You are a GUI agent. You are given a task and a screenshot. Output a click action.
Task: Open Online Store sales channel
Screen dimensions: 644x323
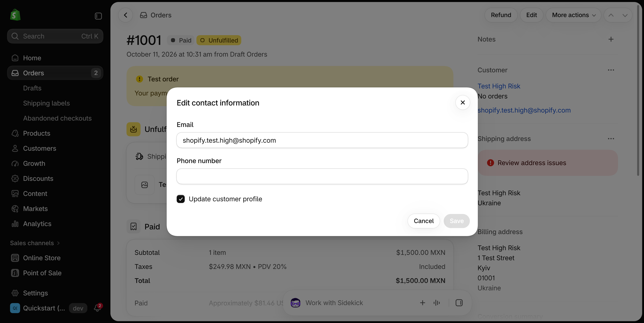point(55,258)
